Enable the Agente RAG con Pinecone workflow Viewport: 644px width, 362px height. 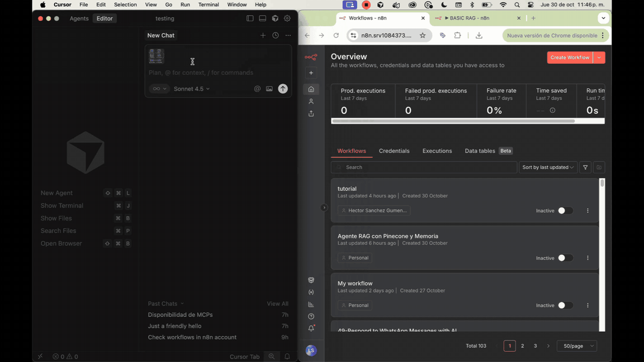click(565, 258)
